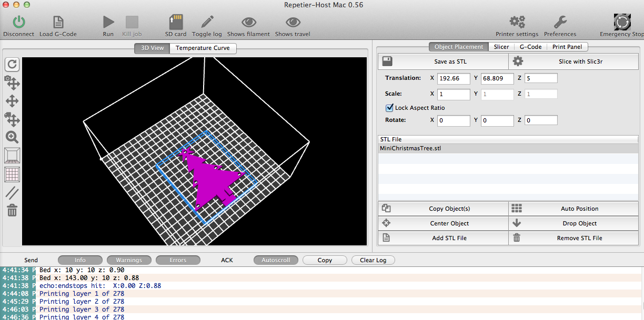Stop printing with Kill job
This screenshot has height=320, width=644.
(x=132, y=22)
